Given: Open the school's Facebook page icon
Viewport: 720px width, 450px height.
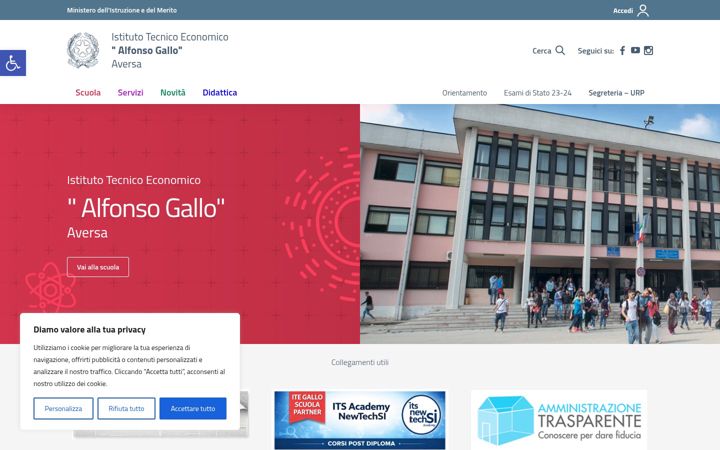Looking at the screenshot, I should click(x=622, y=51).
